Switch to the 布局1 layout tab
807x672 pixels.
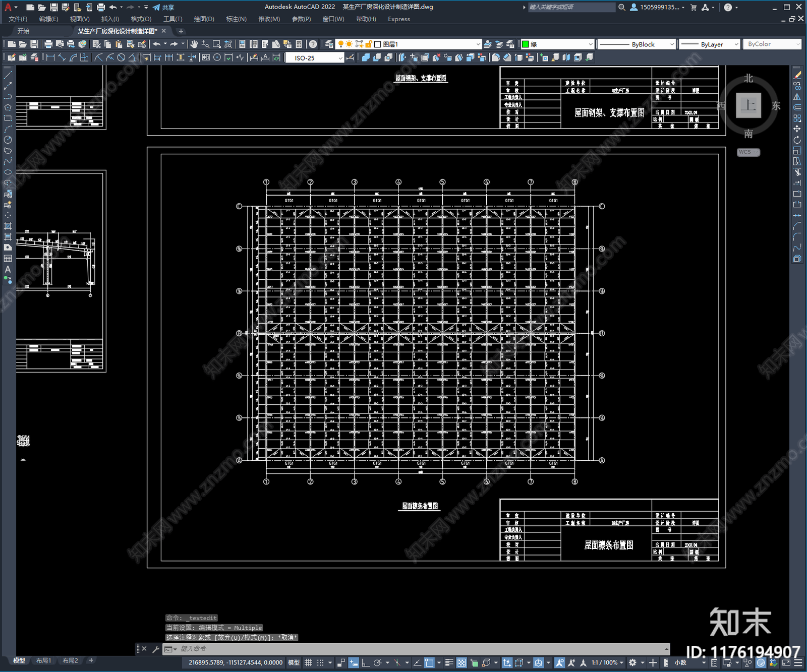[43, 660]
